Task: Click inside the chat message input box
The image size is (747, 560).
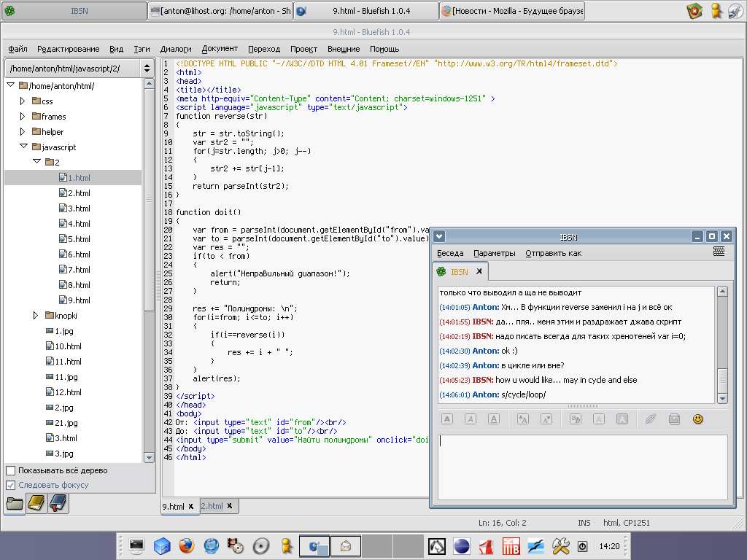Action: coord(583,467)
